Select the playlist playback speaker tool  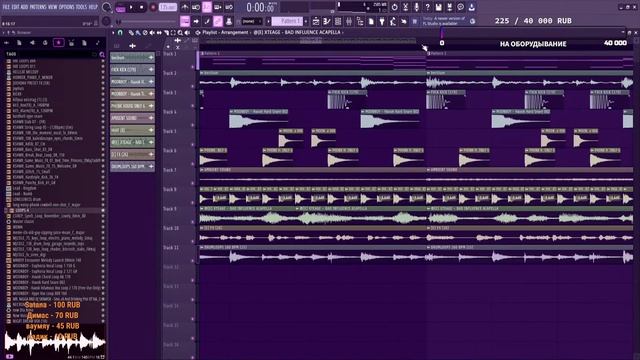[187, 33]
